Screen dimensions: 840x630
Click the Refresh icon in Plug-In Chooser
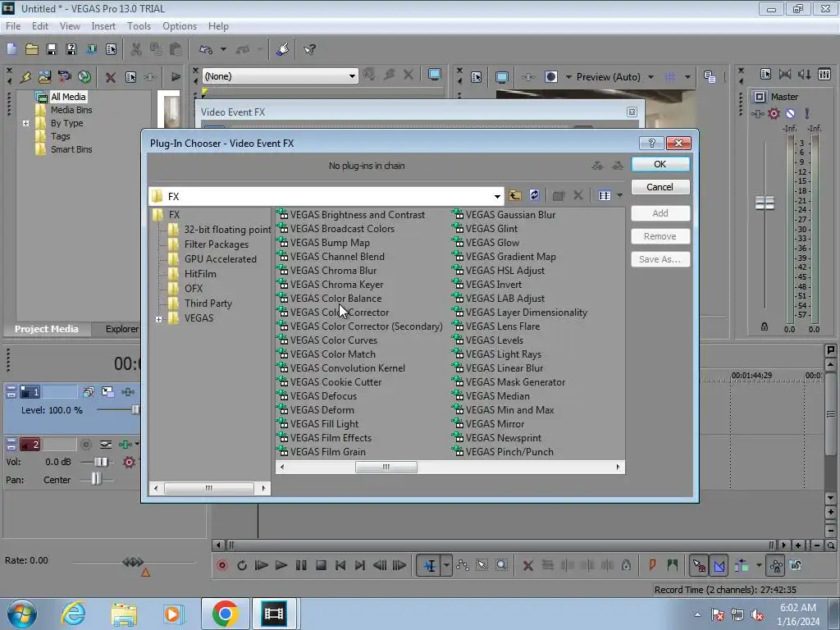534,195
